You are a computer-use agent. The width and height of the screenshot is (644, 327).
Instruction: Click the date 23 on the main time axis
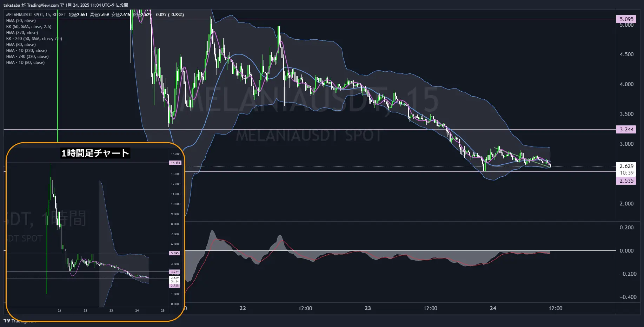pyautogui.click(x=367, y=308)
